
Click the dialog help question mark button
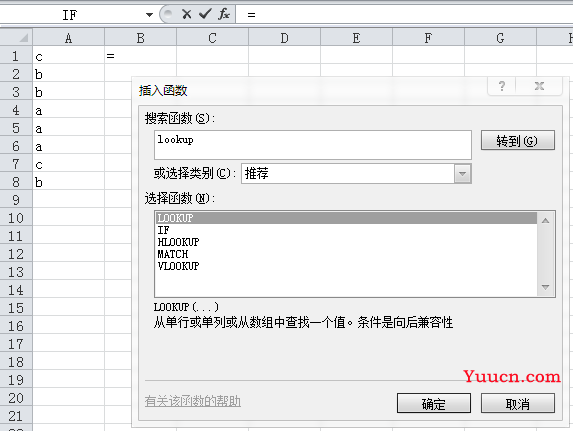pos(502,86)
